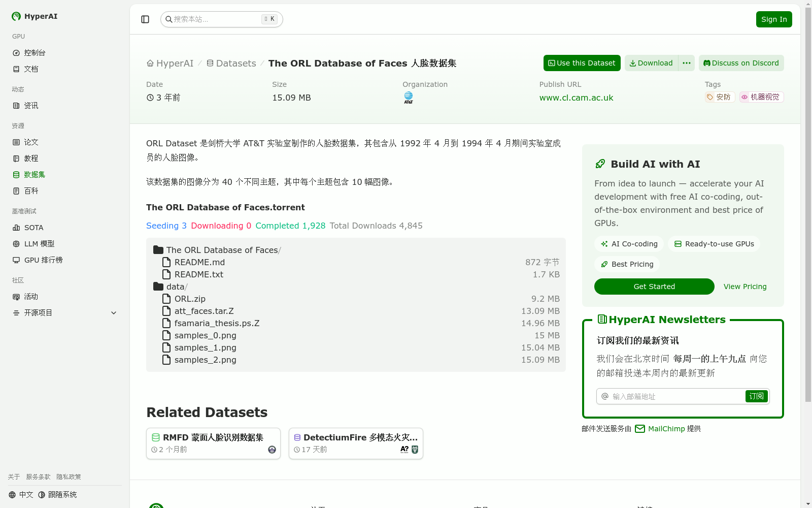
Task: Open GPU 排行榜 sidebar item
Action: (65, 260)
